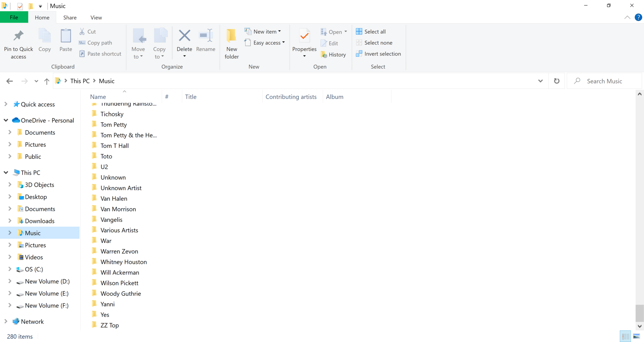Click the Edit icon in Open group
Image resolution: width=644 pixels, height=342 pixels.
click(x=324, y=43)
